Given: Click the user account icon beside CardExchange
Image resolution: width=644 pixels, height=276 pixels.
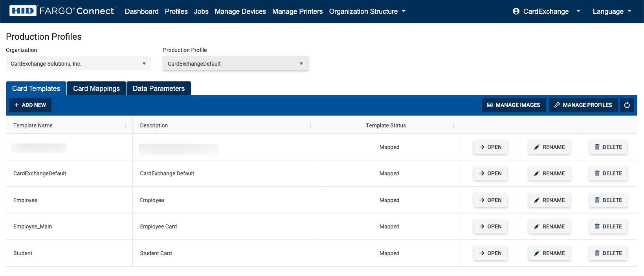Looking at the screenshot, I should [x=516, y=11].
